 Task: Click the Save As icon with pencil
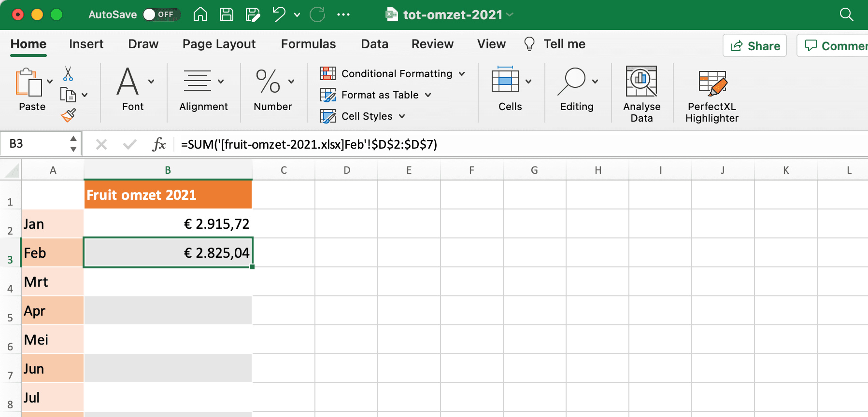pyautogui.click(x=253, y=14)
